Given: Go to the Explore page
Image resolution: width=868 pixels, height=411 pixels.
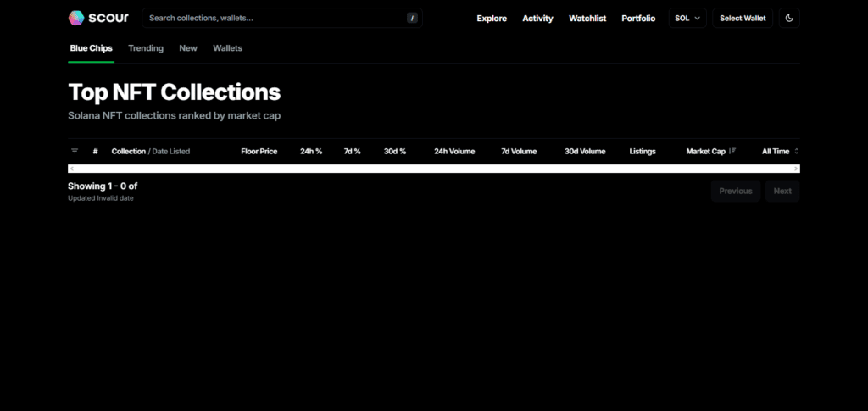Looking at the screenshot, I should 492,18.
